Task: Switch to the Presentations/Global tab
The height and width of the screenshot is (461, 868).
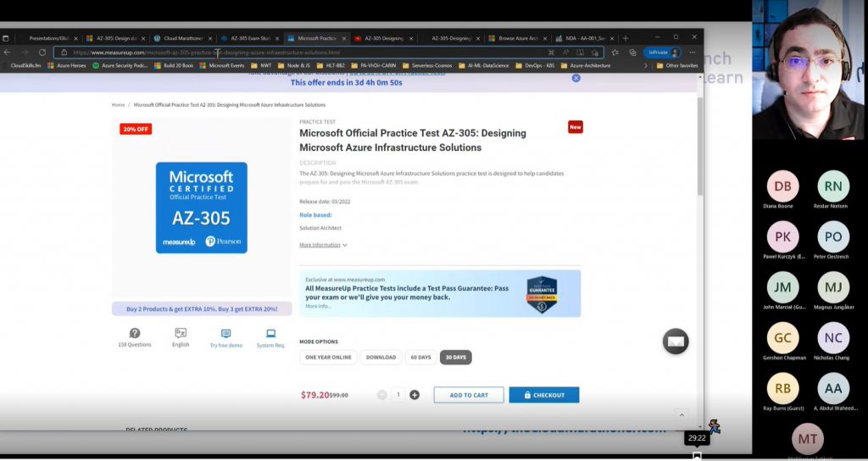Action: pyautogui.click(x=48, y=38)
